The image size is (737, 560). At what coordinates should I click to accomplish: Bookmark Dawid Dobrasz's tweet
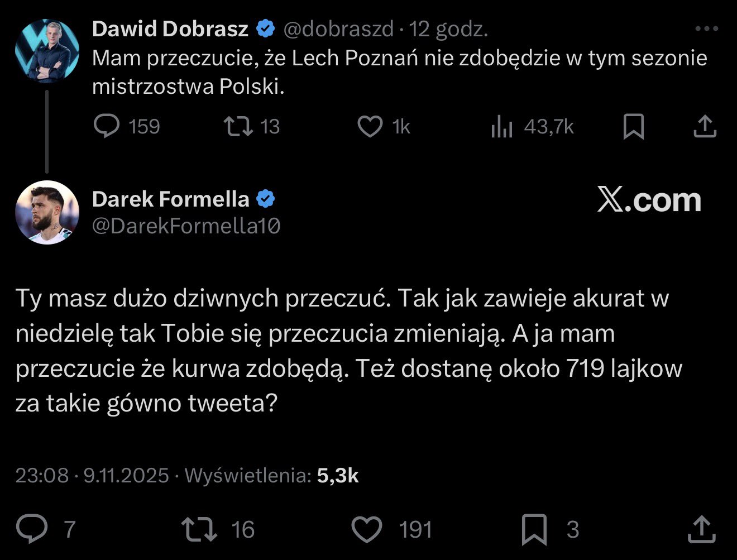(634, 126)
